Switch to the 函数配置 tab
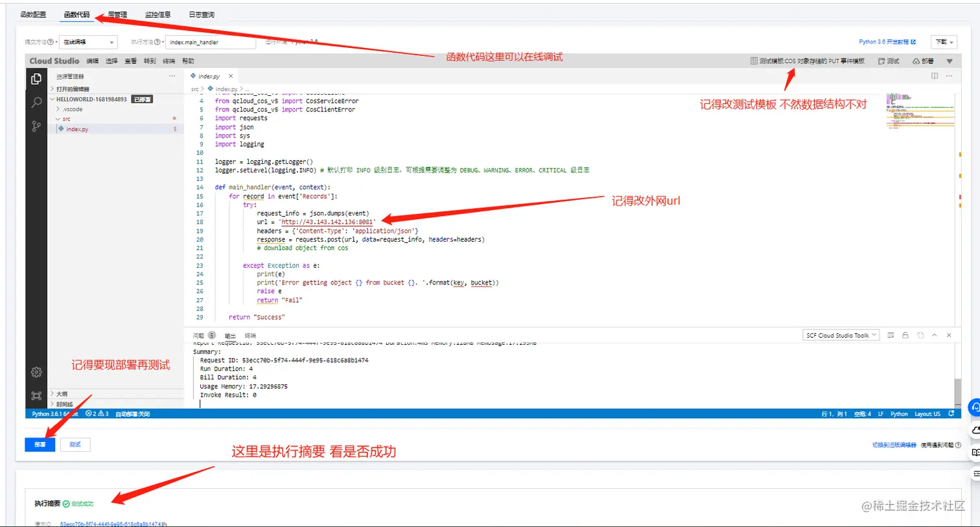This screenshot has width=980, height=527. pos(33,14)
